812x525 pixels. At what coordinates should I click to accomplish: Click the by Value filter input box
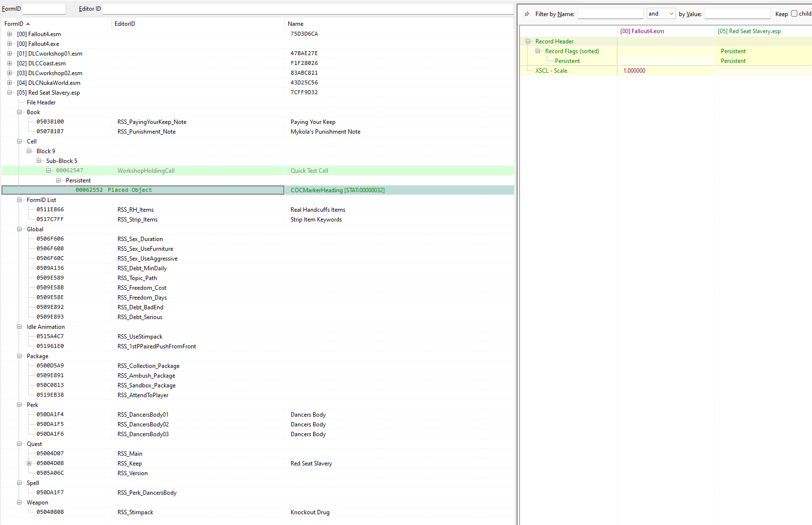[737, 14]
